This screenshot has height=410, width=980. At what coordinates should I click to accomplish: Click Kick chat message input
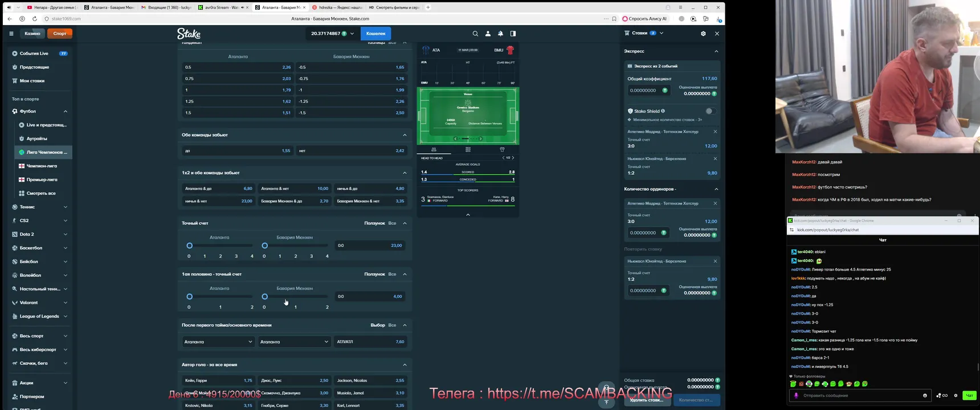pos(860,395)
